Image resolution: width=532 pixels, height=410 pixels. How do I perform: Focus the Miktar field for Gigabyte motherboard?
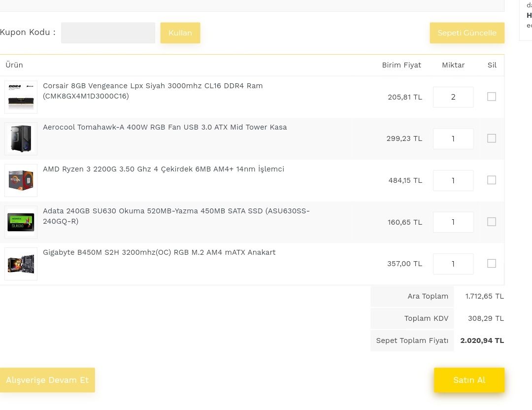coord(453,264)
